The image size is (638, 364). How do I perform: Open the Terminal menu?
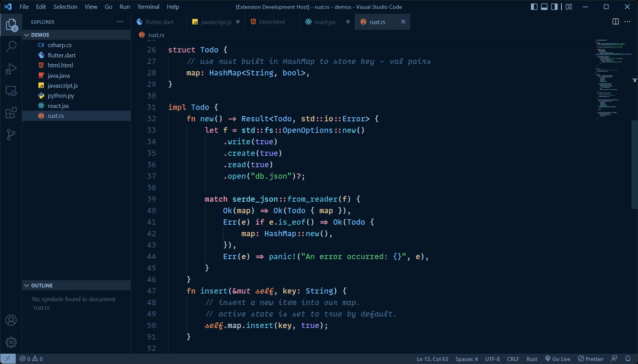tap(148, 7)
